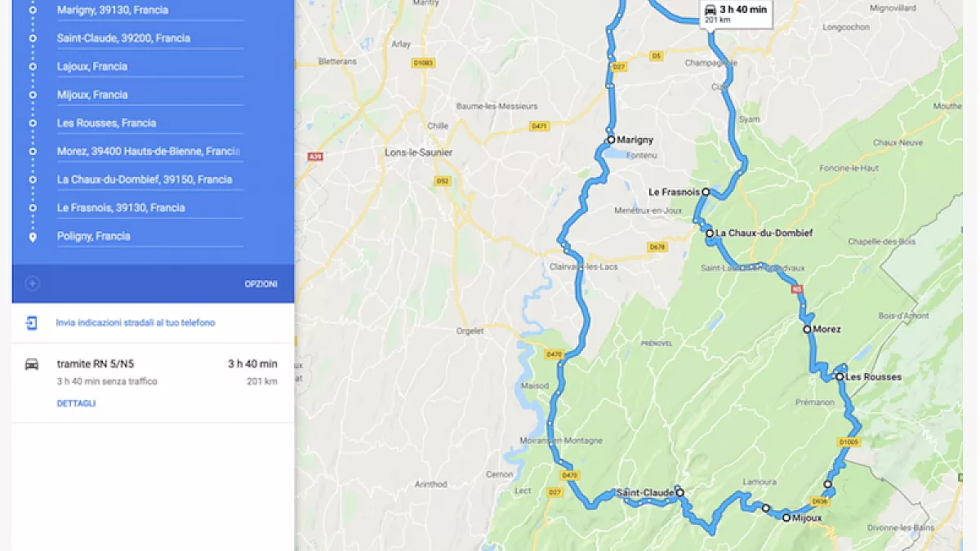Click the 3 h 40 min route callout

click(736, 13)
